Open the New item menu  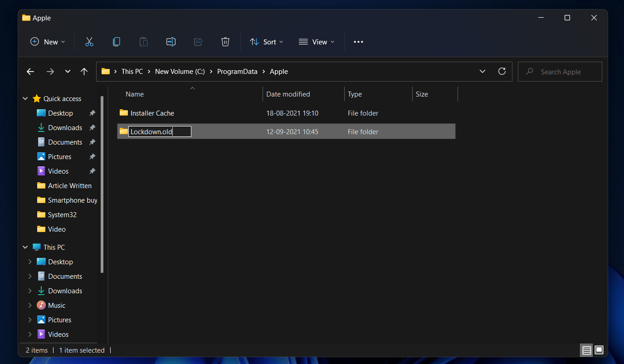point(48,42)
